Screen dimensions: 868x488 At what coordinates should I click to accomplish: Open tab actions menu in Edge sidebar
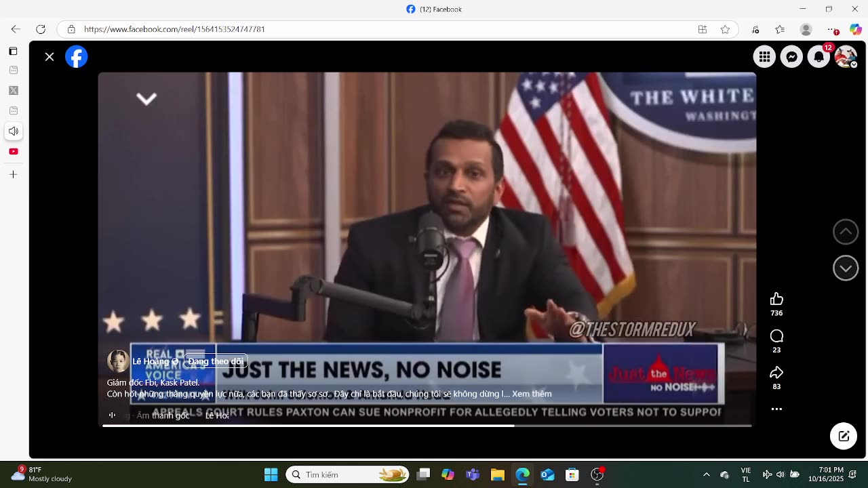[x=13, y=52]
